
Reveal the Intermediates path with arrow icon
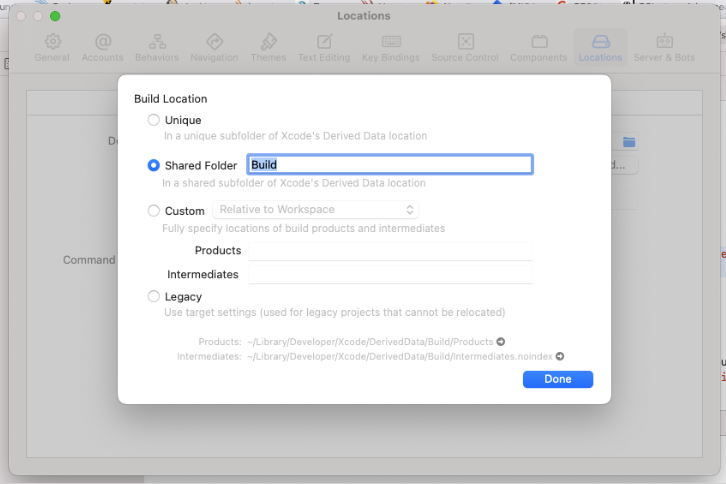point(560,356)
